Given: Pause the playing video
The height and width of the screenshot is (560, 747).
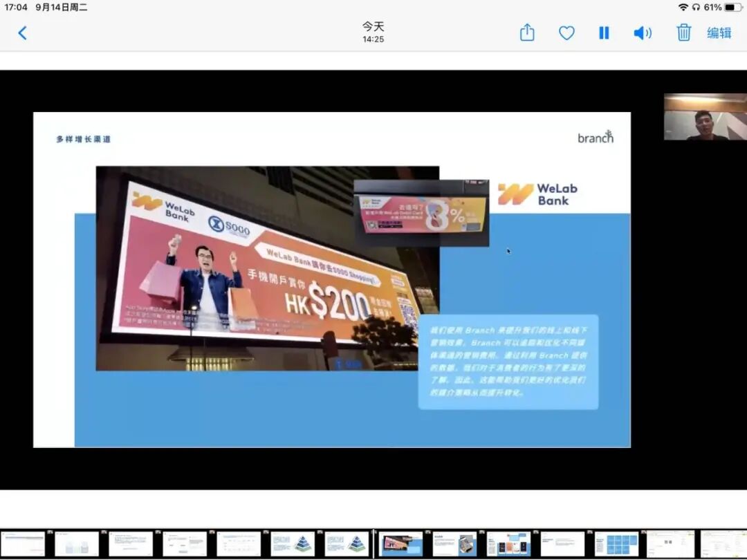Looking at the screenshot, I should (x=604, y=33).
